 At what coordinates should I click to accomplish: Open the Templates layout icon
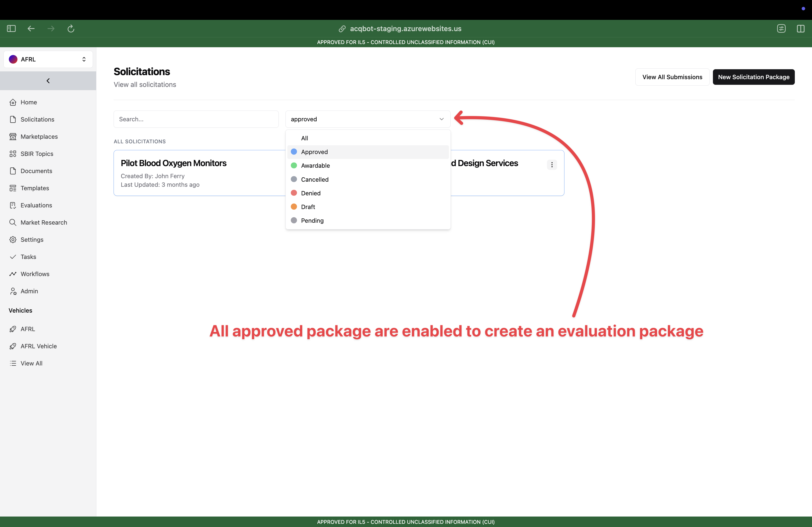13,188
